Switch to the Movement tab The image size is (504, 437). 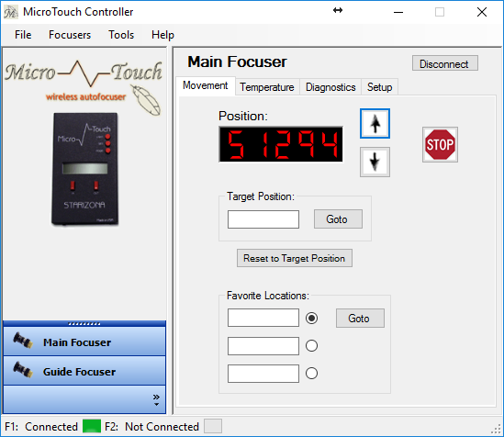tap(206, 85)
